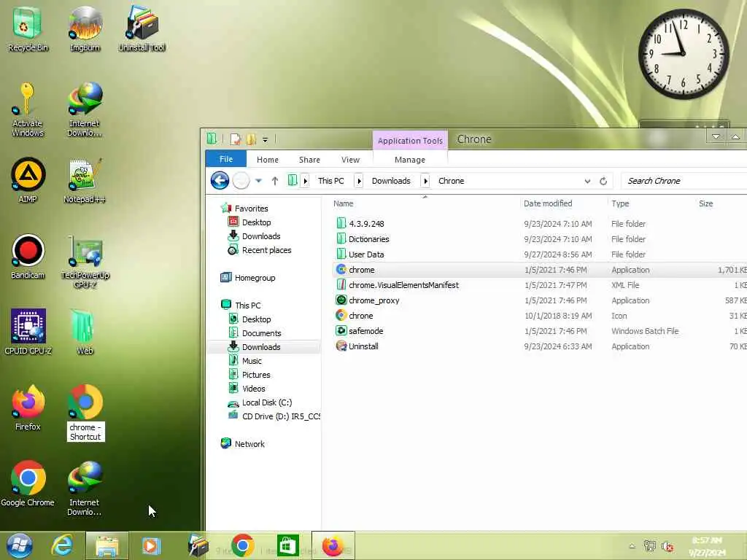Expand the Downloads breadcrumb arrow
747x560 pixels.
[426, 181]
